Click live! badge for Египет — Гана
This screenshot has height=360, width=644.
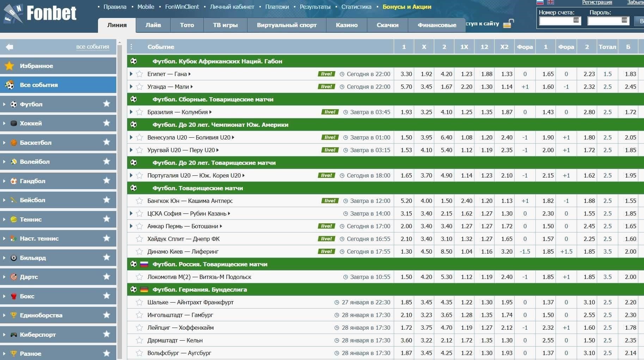[326, 74]
